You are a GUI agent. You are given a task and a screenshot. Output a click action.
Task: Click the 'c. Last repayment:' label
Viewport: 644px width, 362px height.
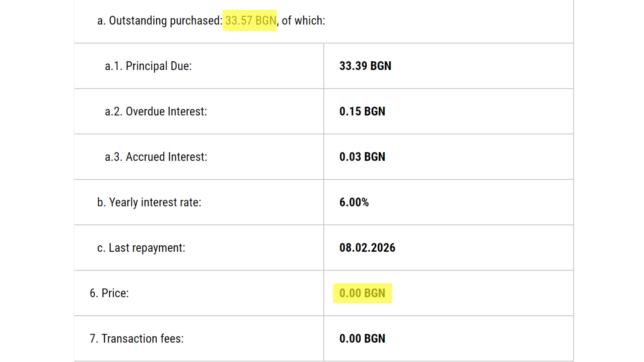click(x=141, y=248)
